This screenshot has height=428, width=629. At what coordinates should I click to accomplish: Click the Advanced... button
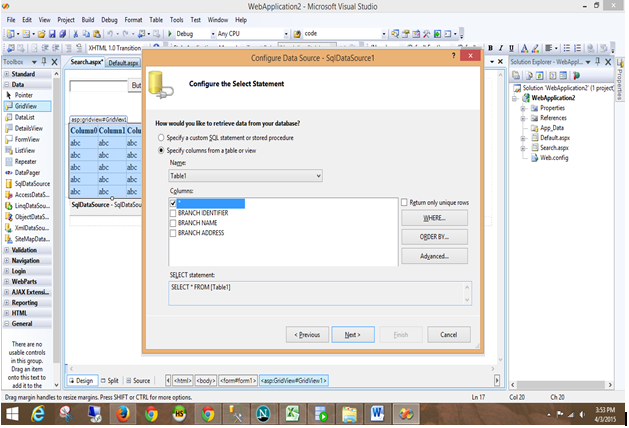[434, 256]
